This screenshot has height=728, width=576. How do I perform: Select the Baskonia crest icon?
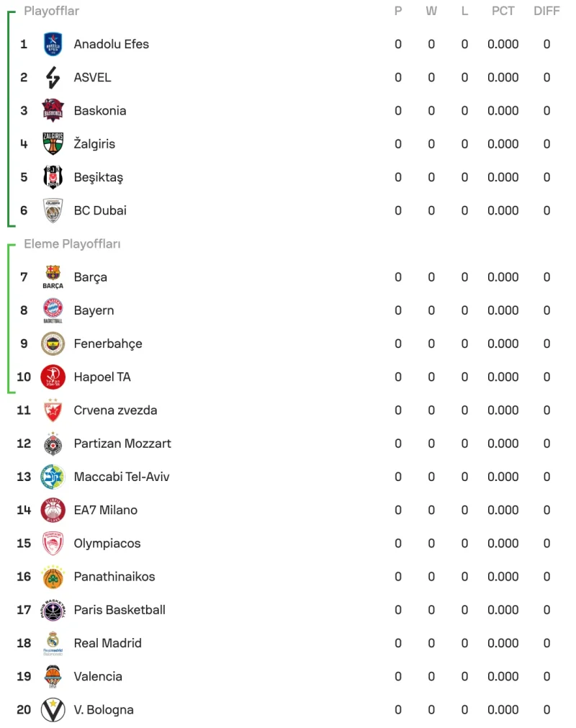[x=53, y=110]
